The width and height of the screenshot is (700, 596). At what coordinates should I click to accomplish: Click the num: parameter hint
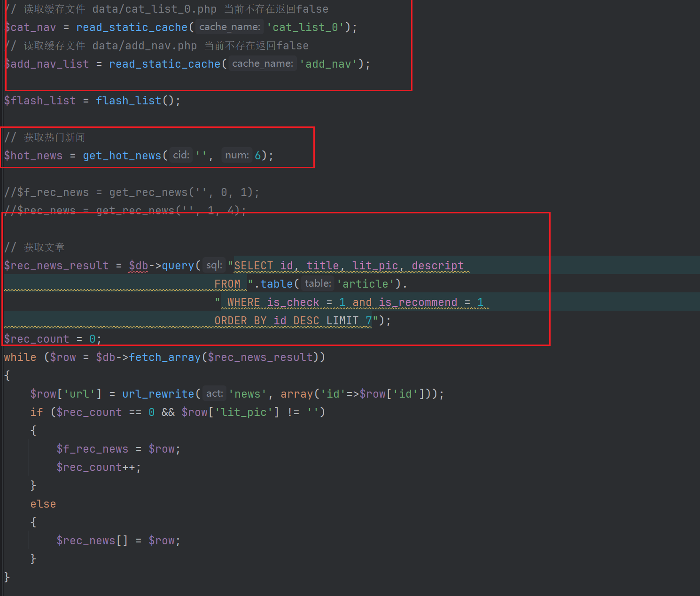point(237,155)
